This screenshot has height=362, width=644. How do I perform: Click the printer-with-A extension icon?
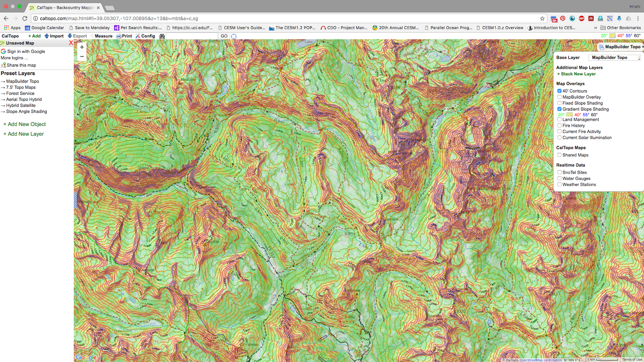click(x=600, y=19)
